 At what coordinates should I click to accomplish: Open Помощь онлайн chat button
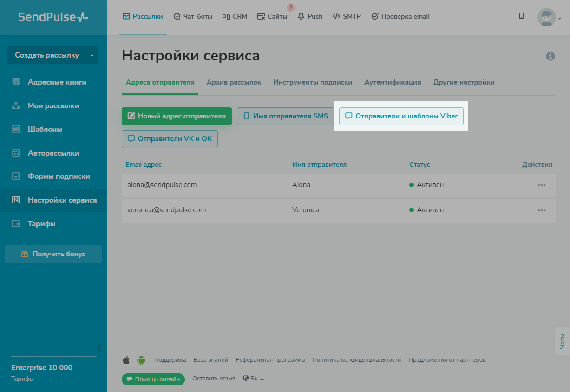click(x=153, y=379)
